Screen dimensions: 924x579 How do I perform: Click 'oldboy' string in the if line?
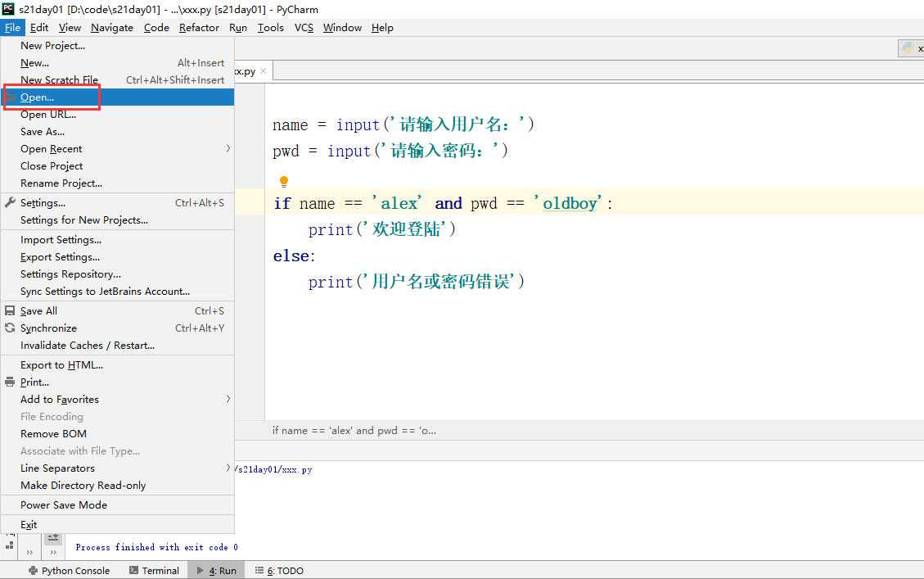[x=568, y=203]
